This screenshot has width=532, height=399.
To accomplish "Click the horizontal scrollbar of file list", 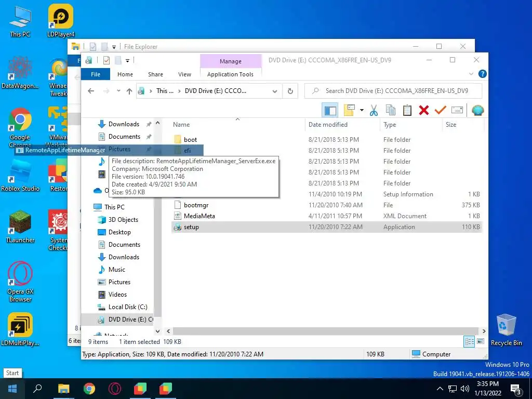I will (x=326, y=331).
